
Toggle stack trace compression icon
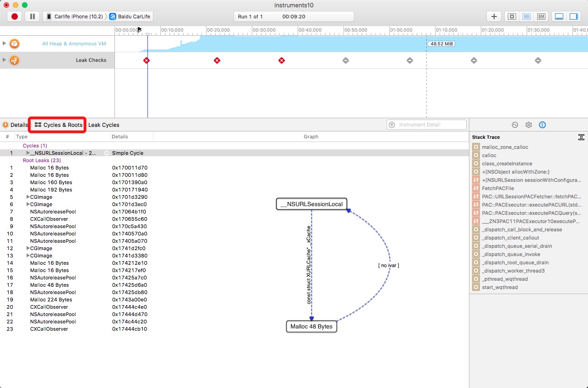click(581, 137)
